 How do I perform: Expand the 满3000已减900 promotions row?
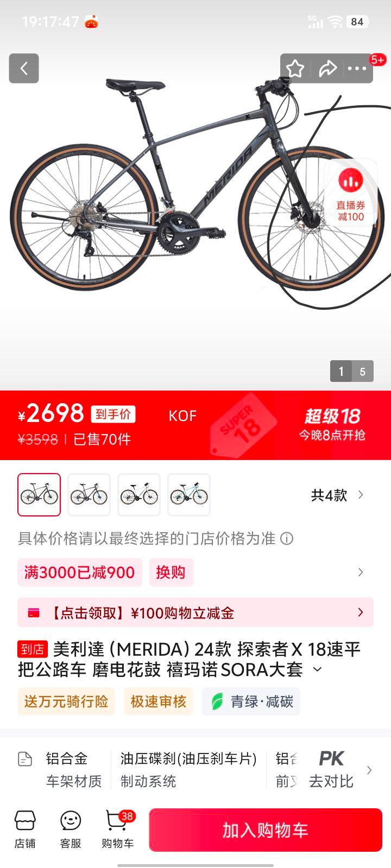click(x=195, y=572)
